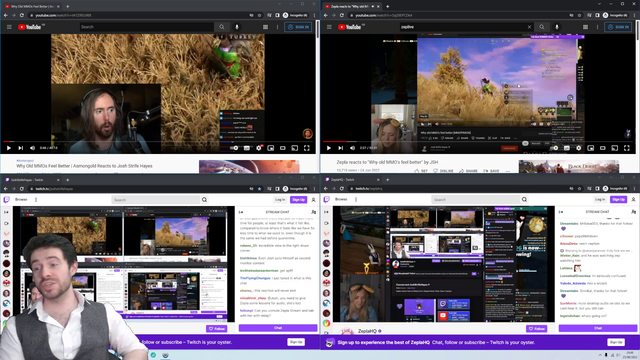Open new tab in top-right browser window
This screenshot has width=640, height=360.
pos(387,7)
